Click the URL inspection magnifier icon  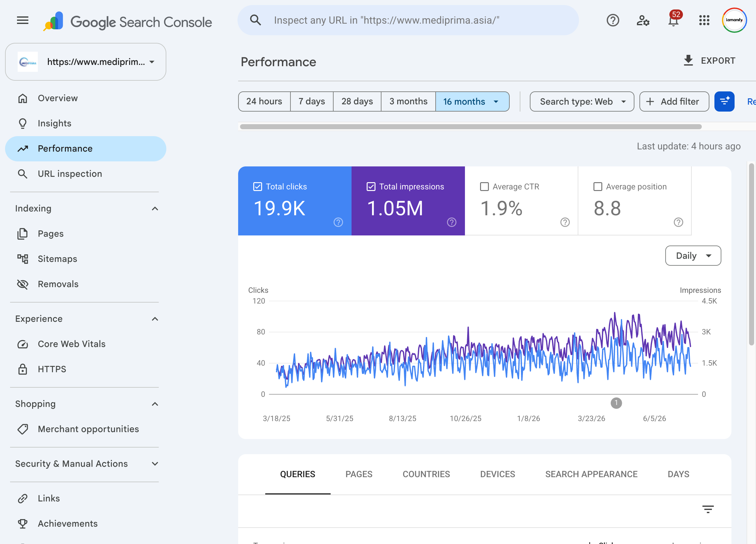click(23, 174)
